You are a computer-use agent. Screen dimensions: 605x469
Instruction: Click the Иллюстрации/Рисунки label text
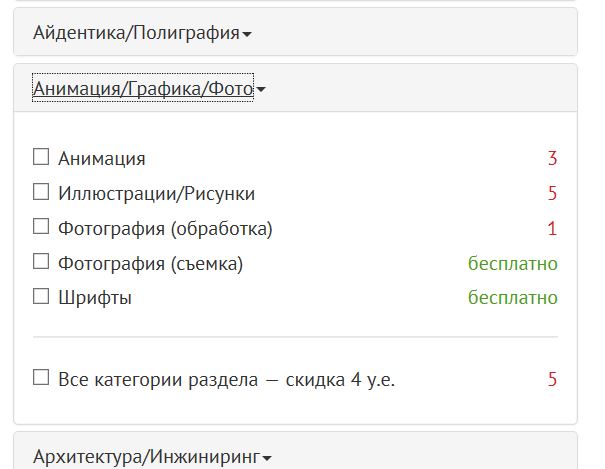[x=156, y=193]
